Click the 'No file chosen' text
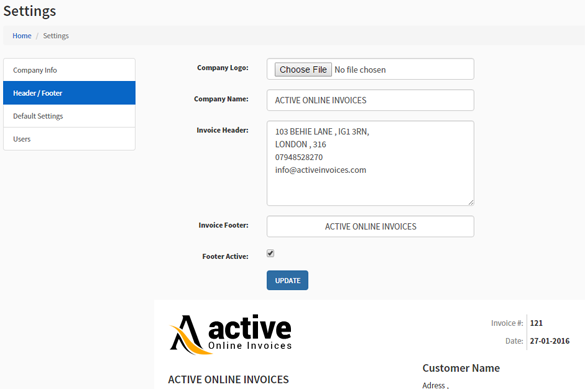585x389 pixels. click(360, 70)
